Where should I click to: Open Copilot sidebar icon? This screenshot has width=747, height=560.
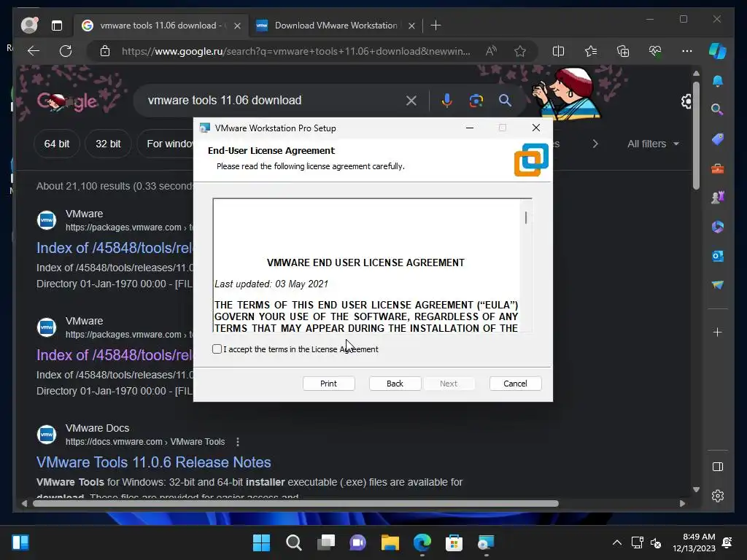(718, 51)
